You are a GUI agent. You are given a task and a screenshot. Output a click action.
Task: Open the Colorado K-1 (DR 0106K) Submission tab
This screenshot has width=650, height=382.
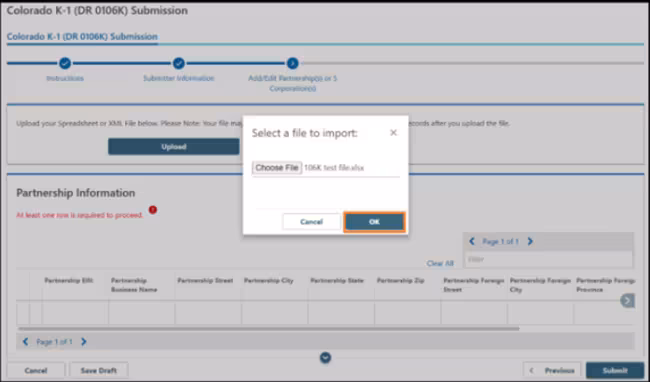point(82,36)
